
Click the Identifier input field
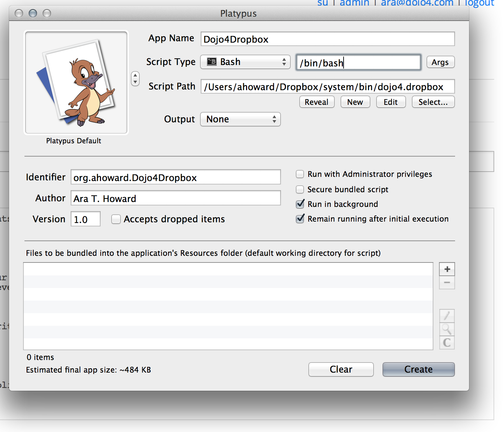tap(176, 177)
